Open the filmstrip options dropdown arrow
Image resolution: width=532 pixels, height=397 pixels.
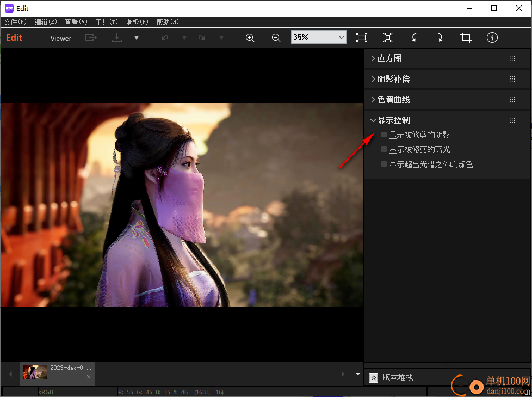[x=357, y=374]
